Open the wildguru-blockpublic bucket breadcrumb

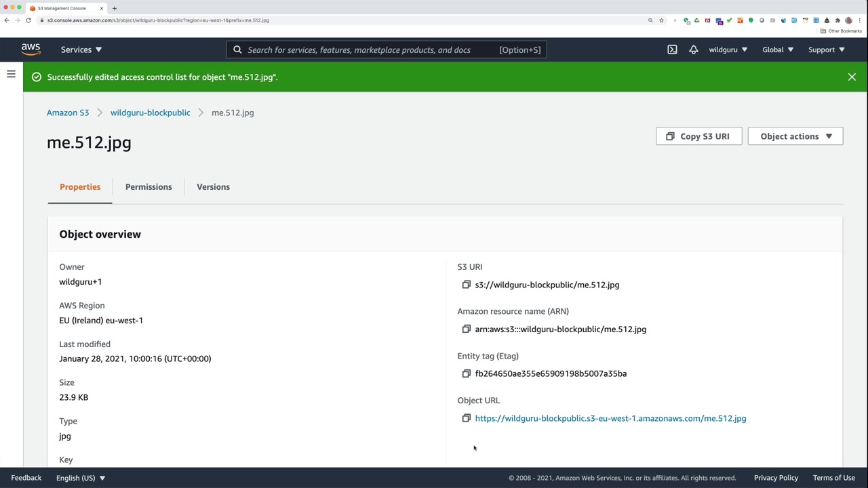click(151, 113)
